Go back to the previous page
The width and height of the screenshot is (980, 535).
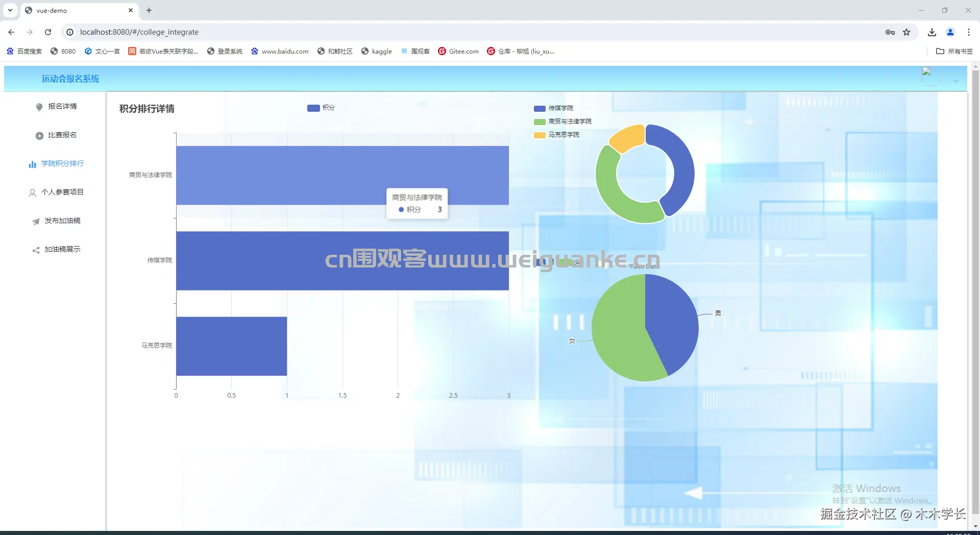pos(11,32)
